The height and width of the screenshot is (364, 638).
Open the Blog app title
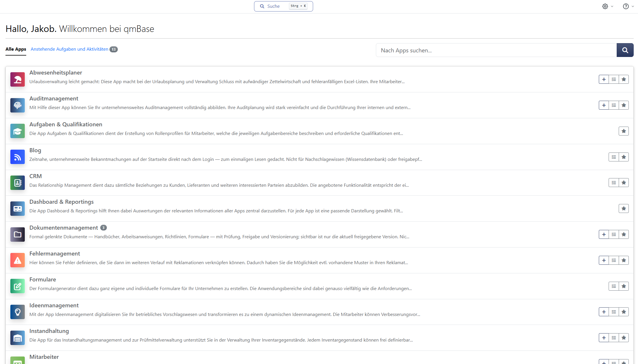click(35, 150)
